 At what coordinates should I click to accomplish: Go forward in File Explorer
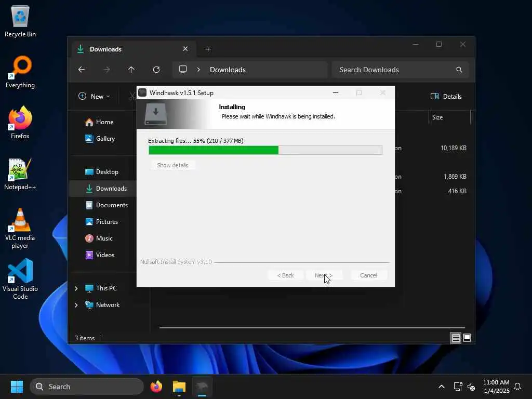coord(107,70)
